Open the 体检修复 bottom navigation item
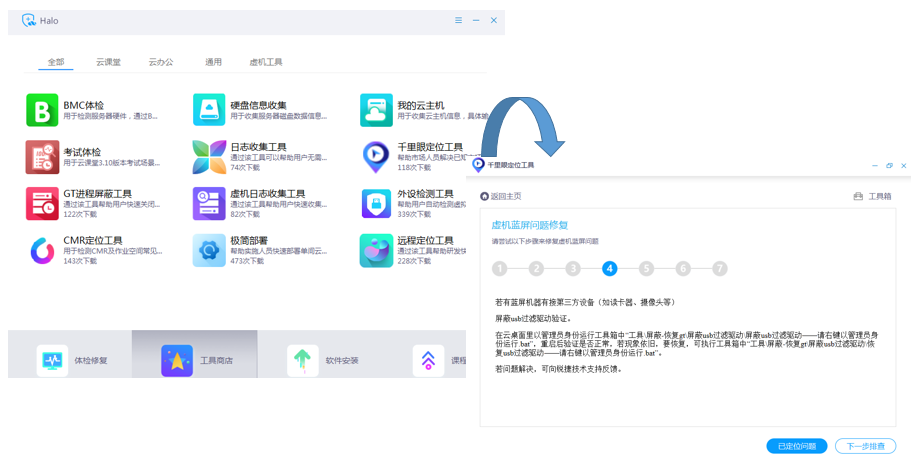This screenshot has width=917, height=456. 72,360
